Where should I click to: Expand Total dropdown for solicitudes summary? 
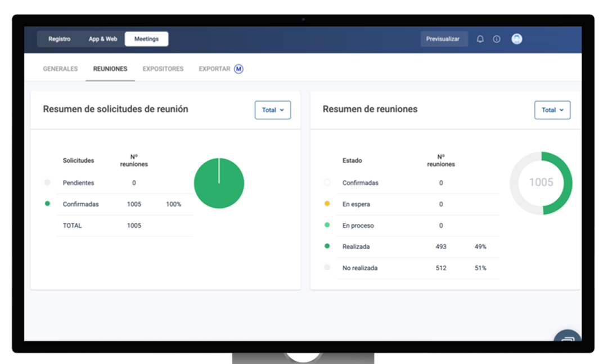coord(273,110)
